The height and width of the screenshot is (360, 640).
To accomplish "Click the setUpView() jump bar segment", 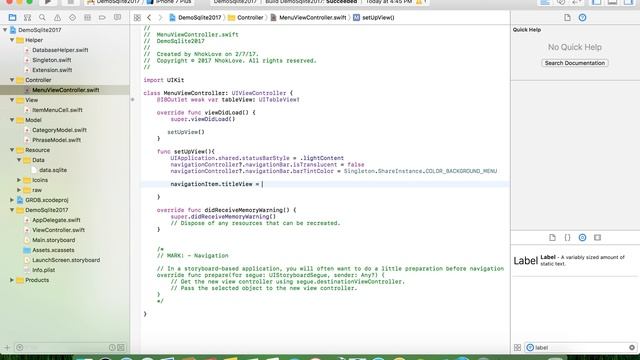I will coord(374,18).
